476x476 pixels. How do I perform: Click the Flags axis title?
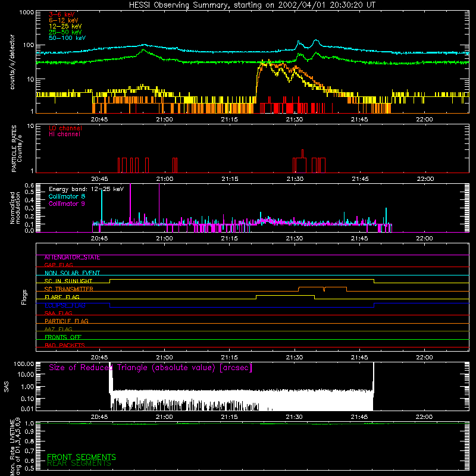24,297
